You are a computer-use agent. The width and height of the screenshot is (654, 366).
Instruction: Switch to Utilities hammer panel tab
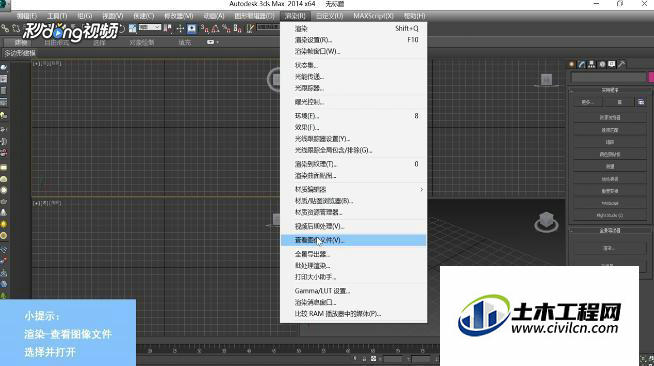(x=621, y=64)
